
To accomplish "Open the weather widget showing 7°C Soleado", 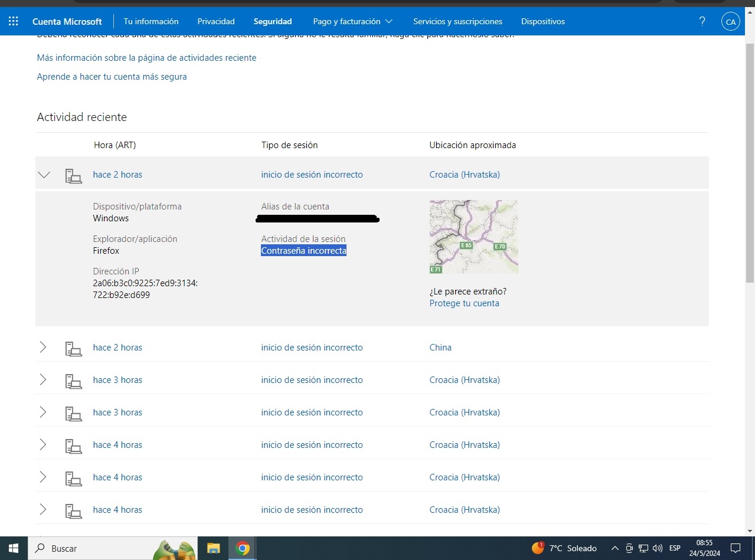I will point(564,548).
